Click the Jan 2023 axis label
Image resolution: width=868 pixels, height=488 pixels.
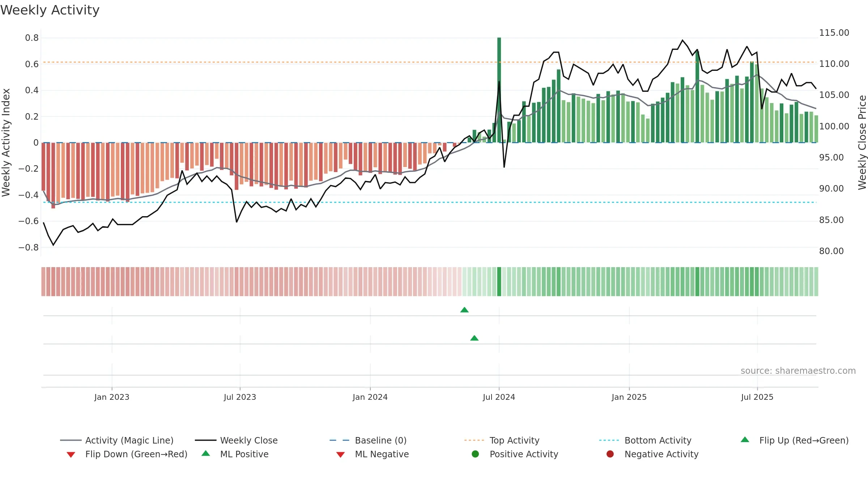point(112,397)
